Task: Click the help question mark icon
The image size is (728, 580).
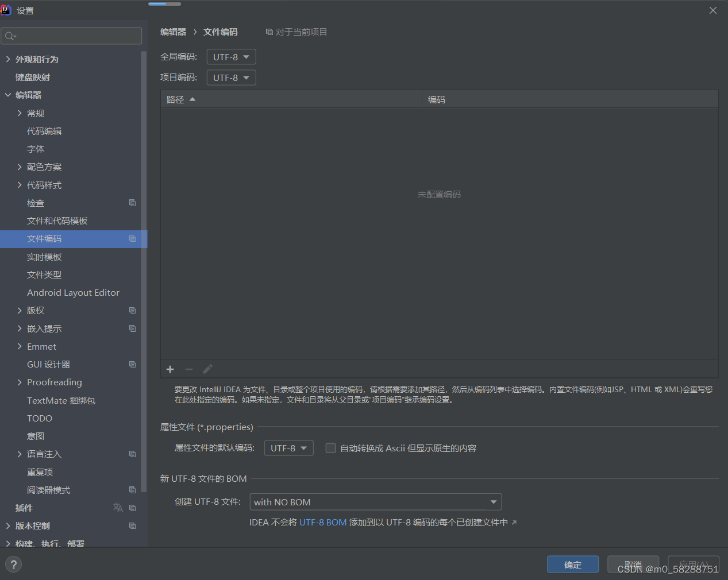Action: (13, 564)
